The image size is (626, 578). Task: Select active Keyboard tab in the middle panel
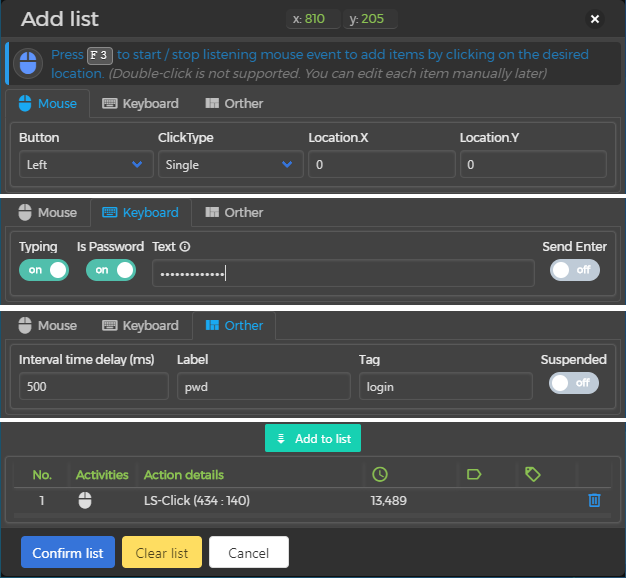[x=141, y=212]
